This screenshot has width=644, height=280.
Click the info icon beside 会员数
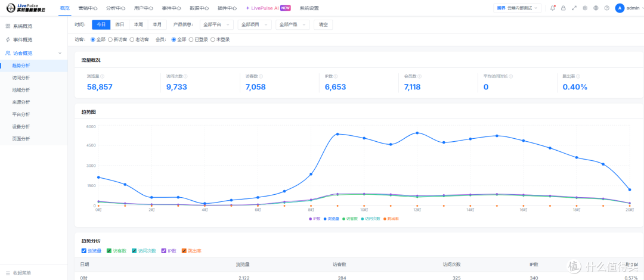pos(419,76)
